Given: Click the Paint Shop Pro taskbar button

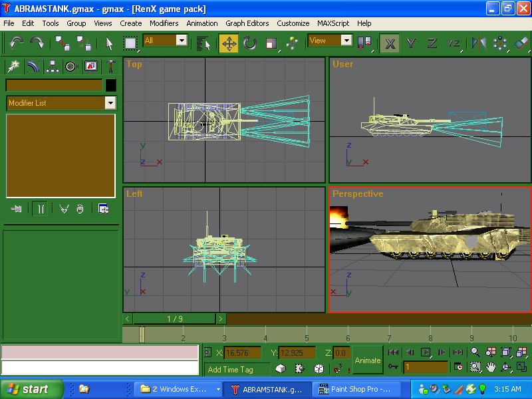Looking at the screenshot, I should (357, 388).
